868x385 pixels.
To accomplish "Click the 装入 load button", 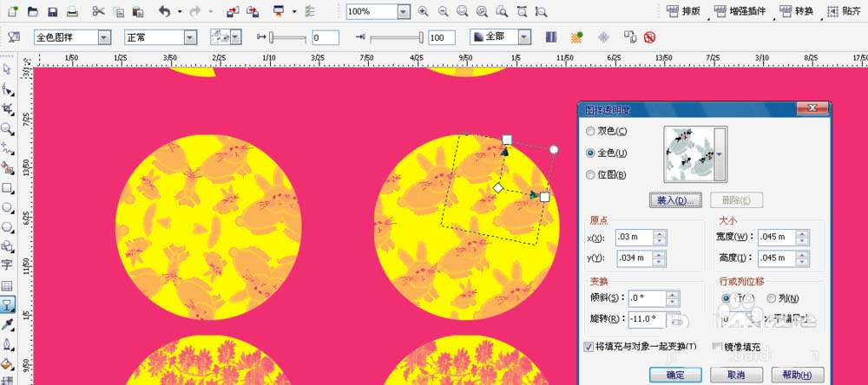I will point(675,200).
